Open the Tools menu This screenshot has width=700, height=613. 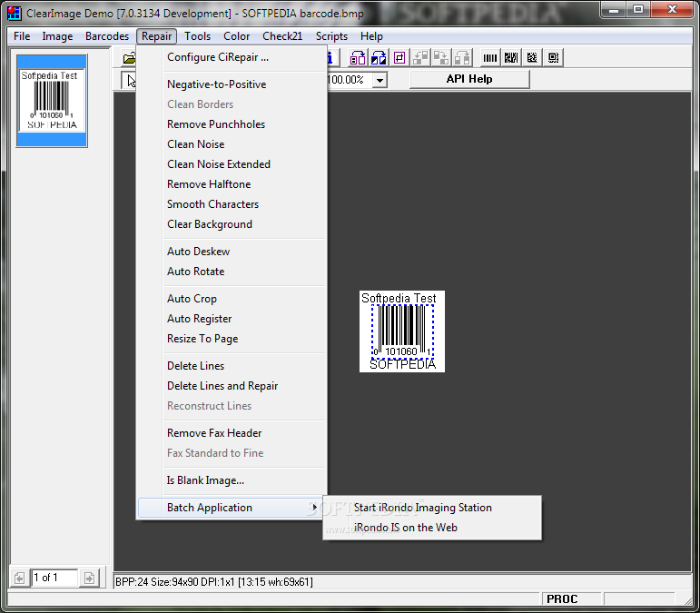[197, 36]
